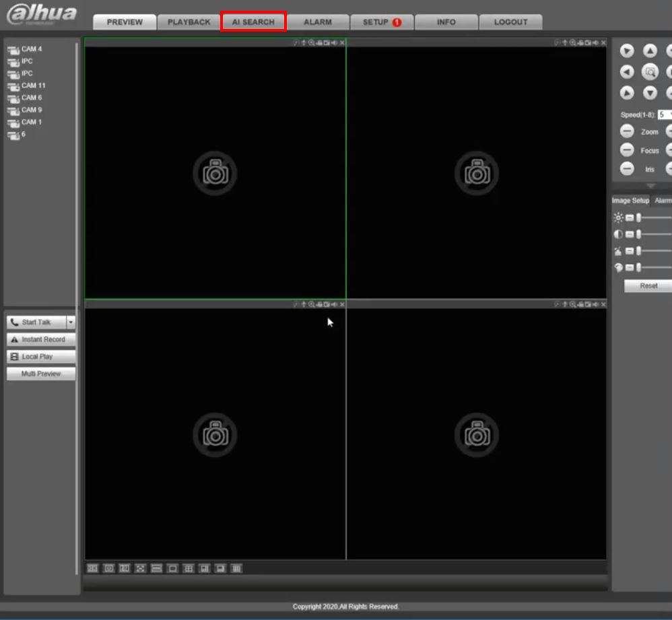This screenshot has width=672, height=620.
Task: Decrease Iris with the minus button
Action: click(x=627, y=169)
